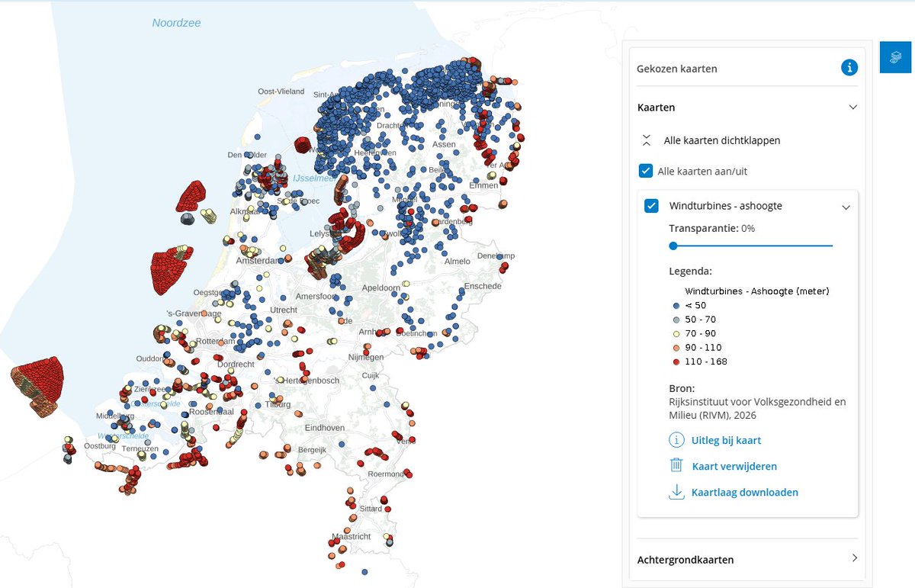Click Kaart verwijderen to remove the layer
Image resolution: width=915 pixels, height=588 pixels.
point(734,466)
